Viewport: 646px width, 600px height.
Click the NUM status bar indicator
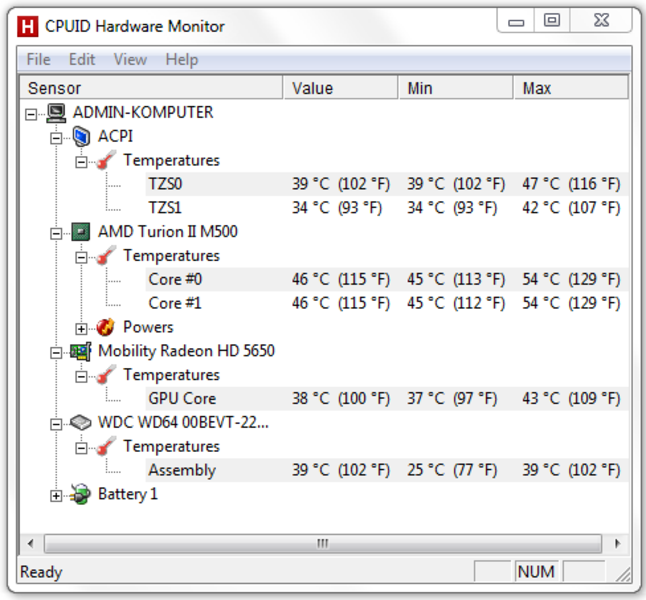pos(536,572)
